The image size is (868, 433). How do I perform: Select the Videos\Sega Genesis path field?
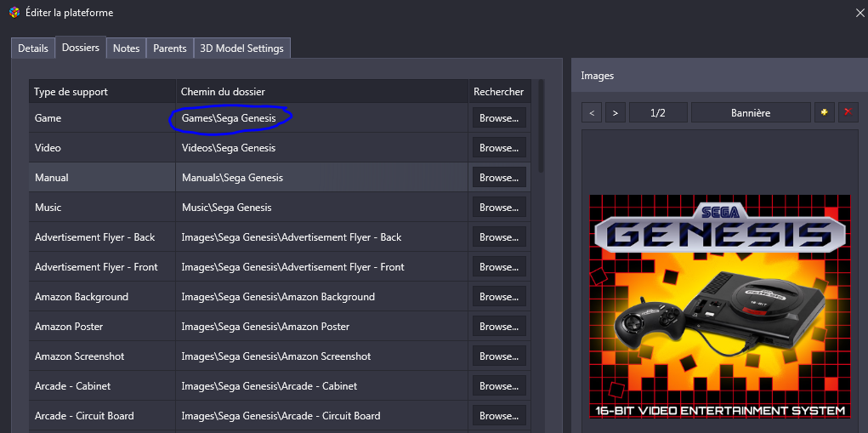227,148
